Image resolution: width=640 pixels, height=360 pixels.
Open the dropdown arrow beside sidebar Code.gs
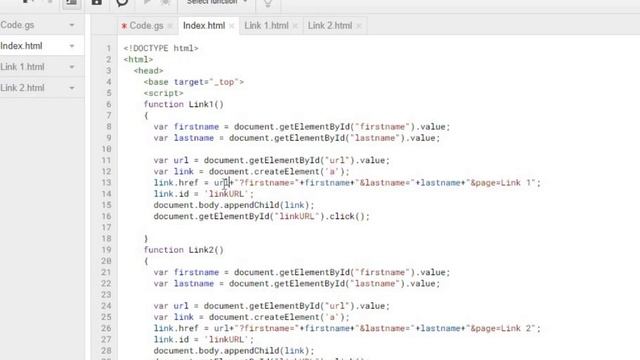point(72,25)
